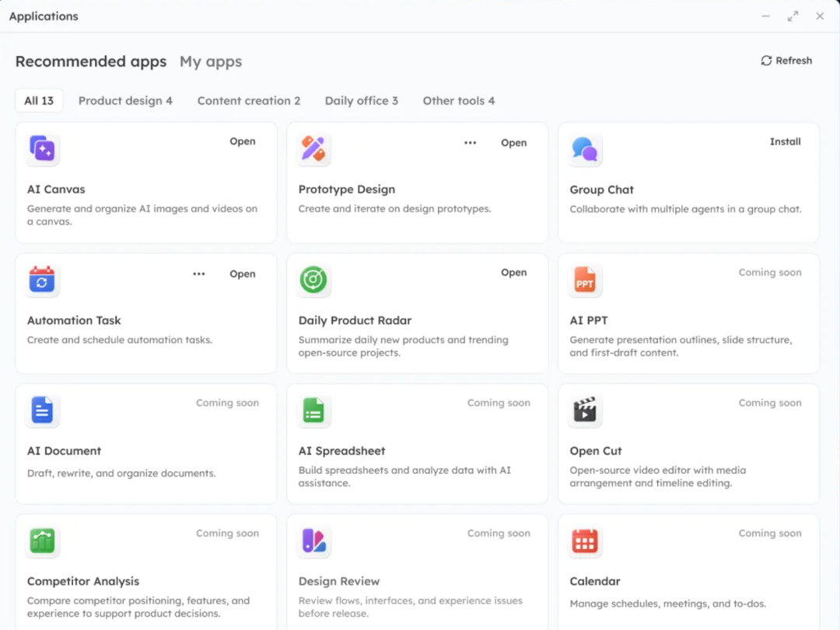This screenshot has height=630, width=840.
Task: Click Coming soon on AI Spreadsheet card
Action: 499,403
